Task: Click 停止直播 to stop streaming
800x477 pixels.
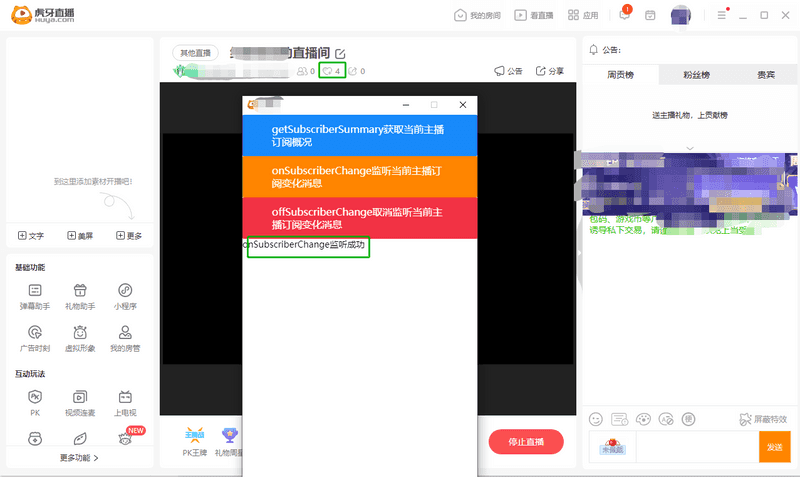Action: coord(526,442)
